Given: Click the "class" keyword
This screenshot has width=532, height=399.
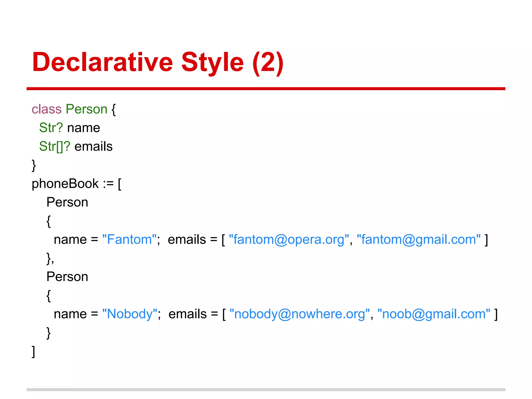Looking at the screenshot, I should tap(46, 109).
